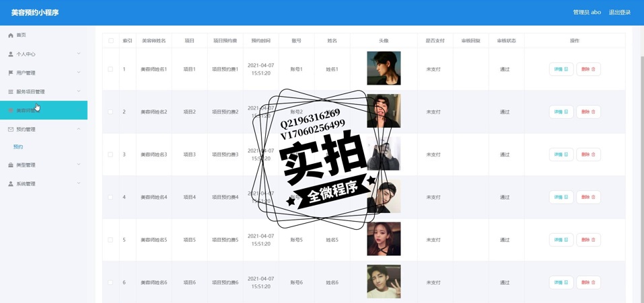The image size is (644, 303).
Task: Click the circular icon on highlighted 美容师 menu
Action: pos(11,110)
